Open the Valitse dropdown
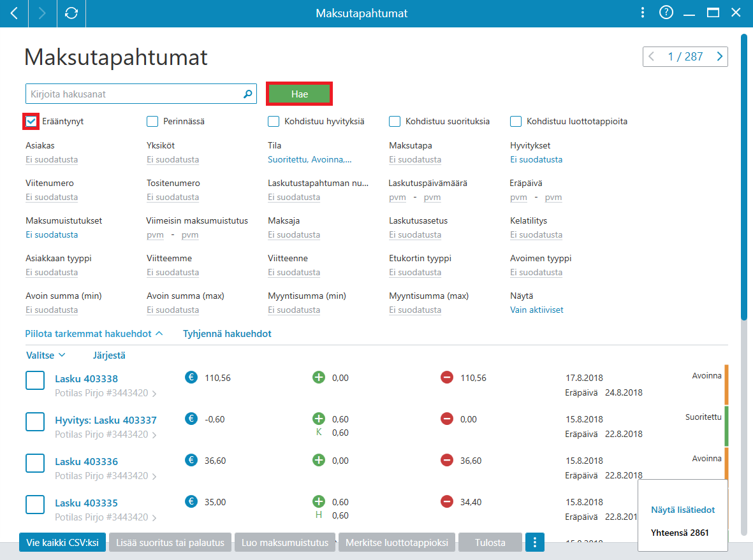Viewport: 753px width, 560px height. (46, 355)
